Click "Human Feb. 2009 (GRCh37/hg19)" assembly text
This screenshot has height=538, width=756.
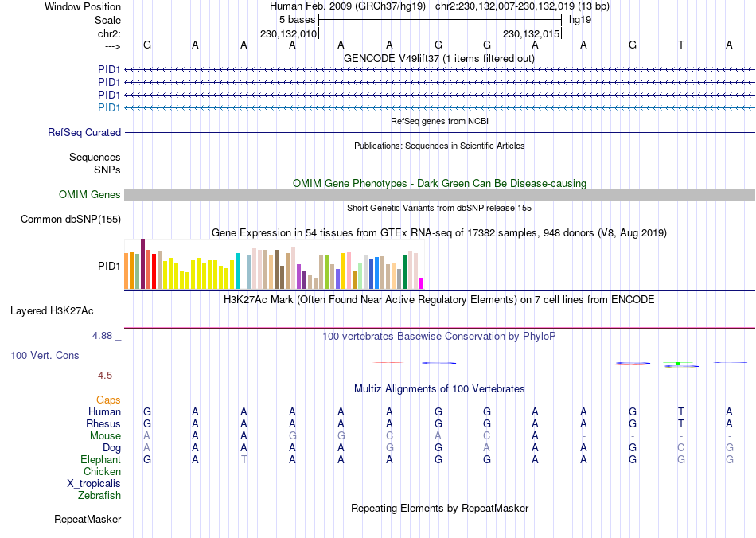(x=348, y=6)
